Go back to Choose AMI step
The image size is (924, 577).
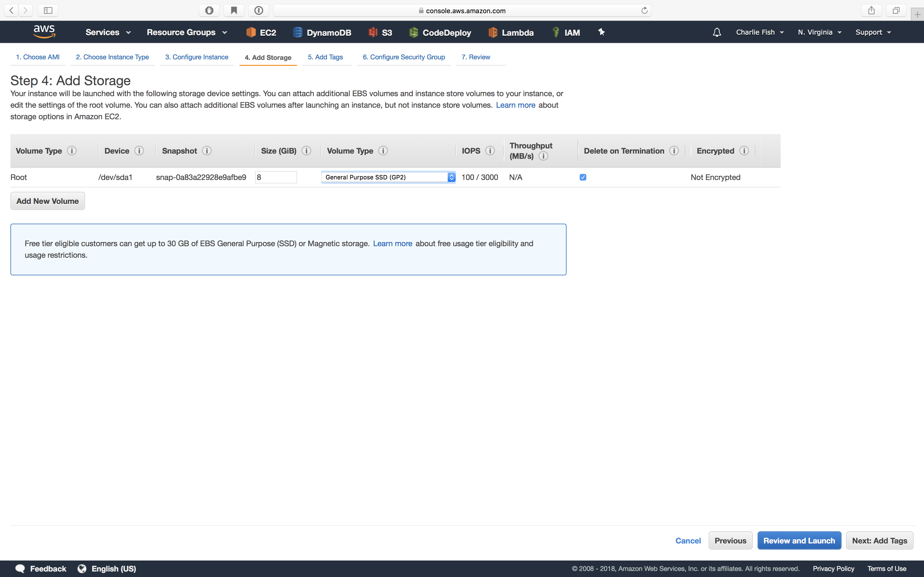click(38, 57)
